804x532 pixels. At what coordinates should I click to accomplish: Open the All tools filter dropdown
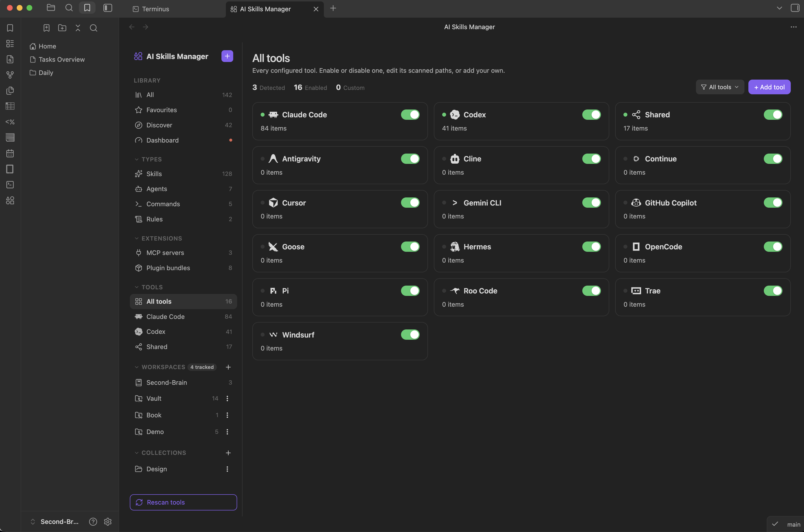[x=720, y=87]
